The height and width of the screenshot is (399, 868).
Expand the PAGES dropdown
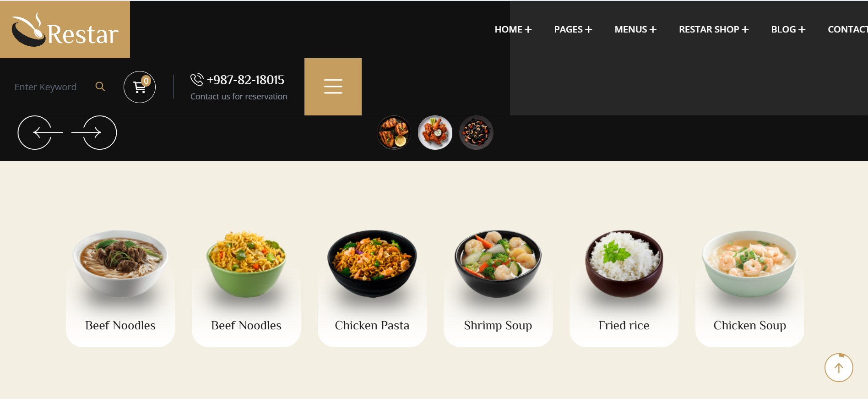573,29
